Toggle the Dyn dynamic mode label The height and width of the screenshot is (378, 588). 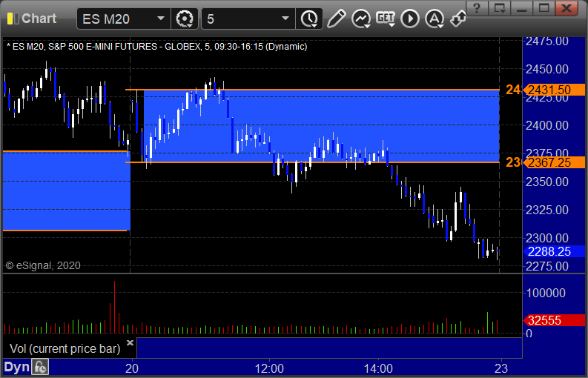[x=16, y=367]
